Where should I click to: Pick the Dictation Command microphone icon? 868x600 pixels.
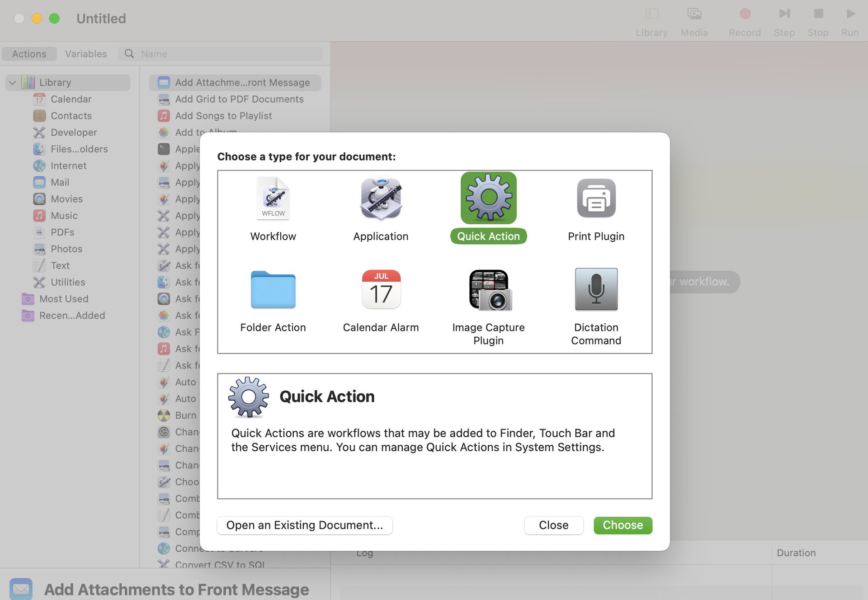click(596, 290)
